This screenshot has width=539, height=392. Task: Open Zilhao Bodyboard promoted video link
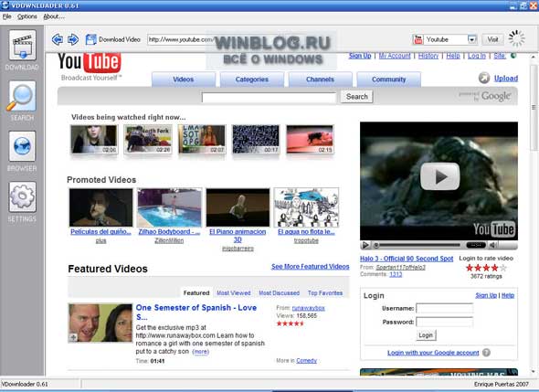click(x=169, y=232)
